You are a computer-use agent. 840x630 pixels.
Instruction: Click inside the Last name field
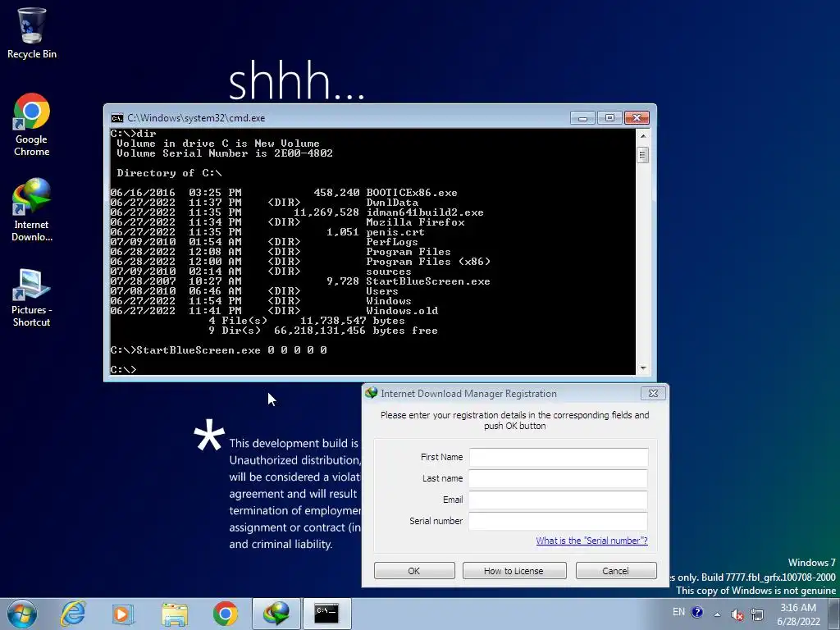tap(558, 478)
